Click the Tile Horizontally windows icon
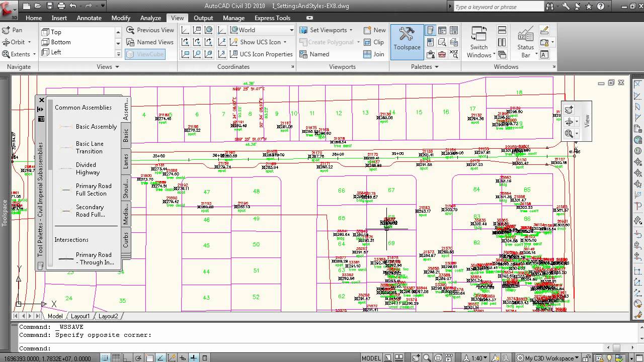 pyautogui.click(x=502, y=31)
